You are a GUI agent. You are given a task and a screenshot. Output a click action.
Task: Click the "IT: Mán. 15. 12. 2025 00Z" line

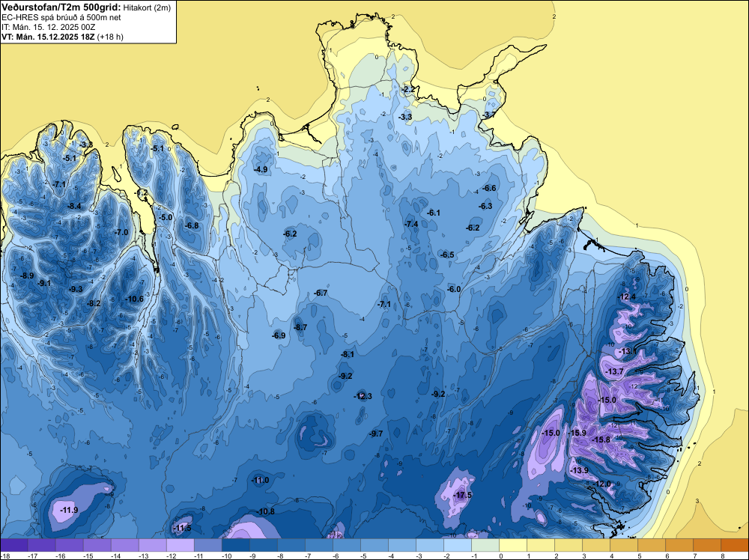(48, 27)
